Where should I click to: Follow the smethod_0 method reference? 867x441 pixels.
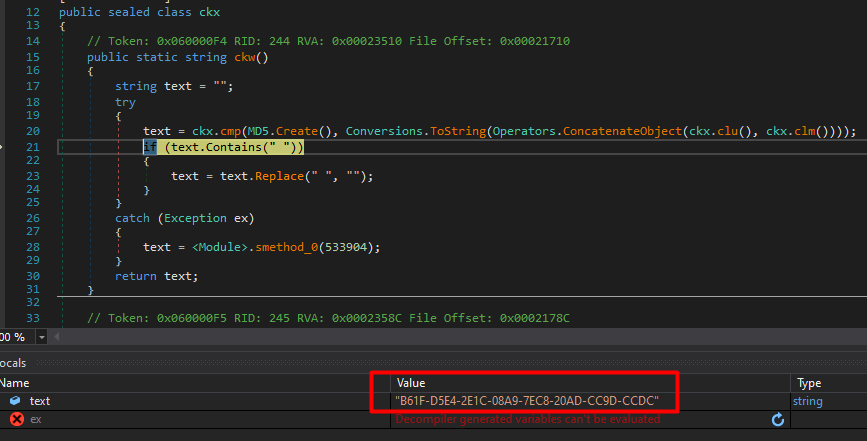click(286, 247)
